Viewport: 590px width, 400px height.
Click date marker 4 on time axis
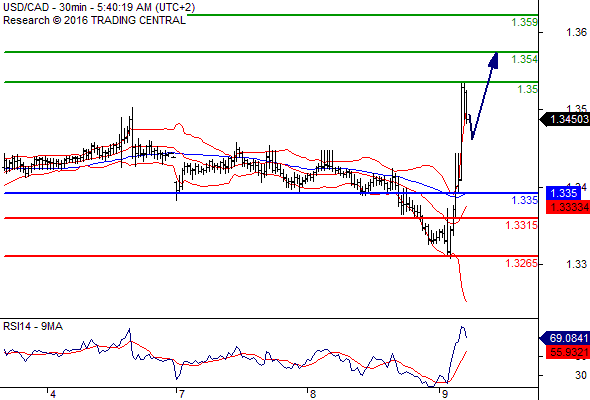pyautogui.click(x=53, y=394)
